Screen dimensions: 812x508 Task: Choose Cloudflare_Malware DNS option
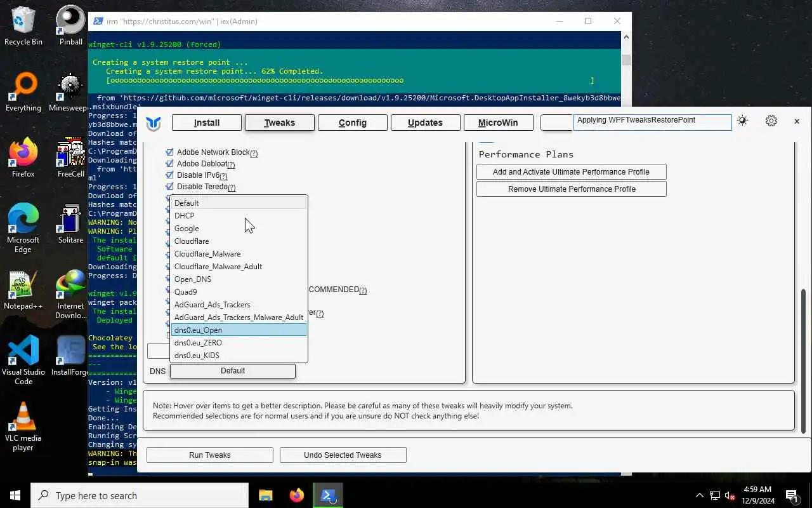[x=239, y=254]
